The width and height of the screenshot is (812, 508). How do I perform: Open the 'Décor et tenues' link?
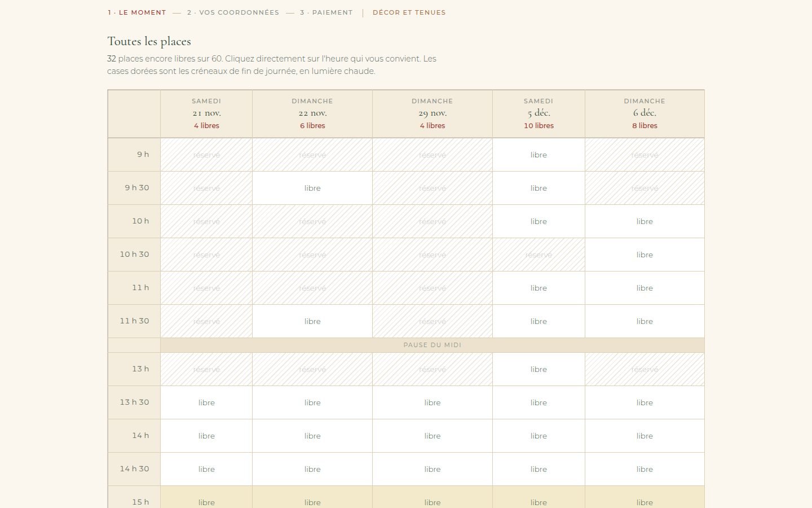point(409,12)
